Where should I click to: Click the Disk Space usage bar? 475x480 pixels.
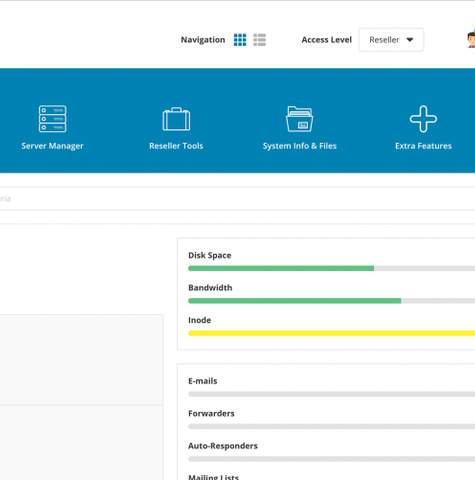coord(332,268)
